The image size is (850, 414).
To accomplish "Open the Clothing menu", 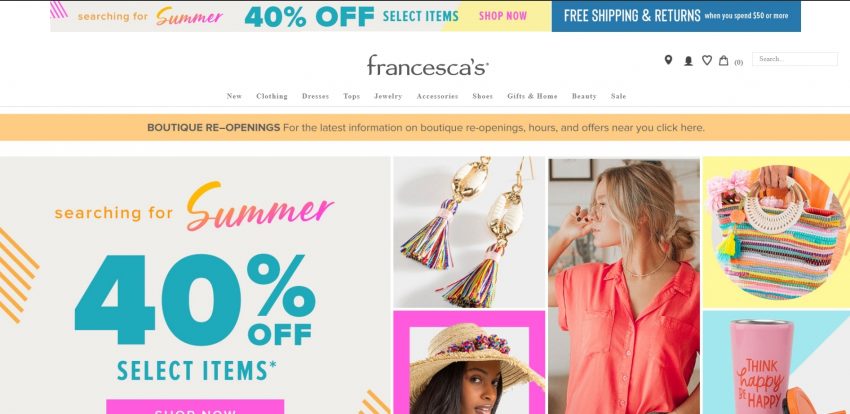I will pyautogui.click(x=272, y=96).
